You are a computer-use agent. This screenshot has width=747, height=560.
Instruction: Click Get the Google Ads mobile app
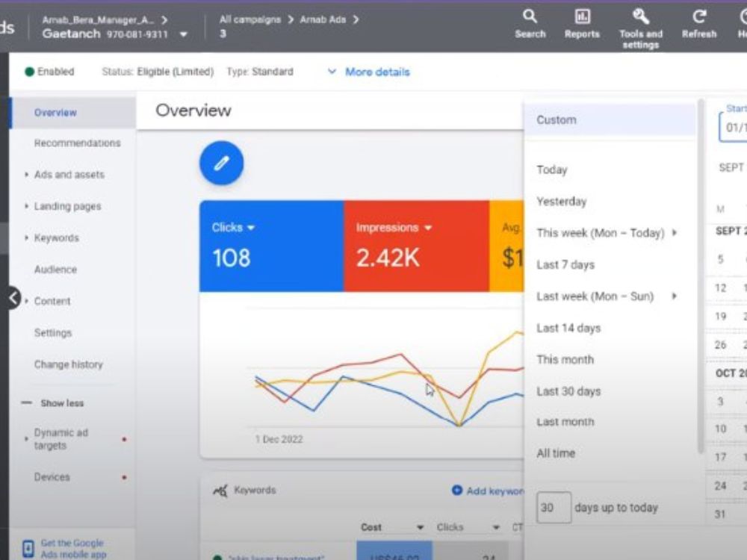point(73,549)
